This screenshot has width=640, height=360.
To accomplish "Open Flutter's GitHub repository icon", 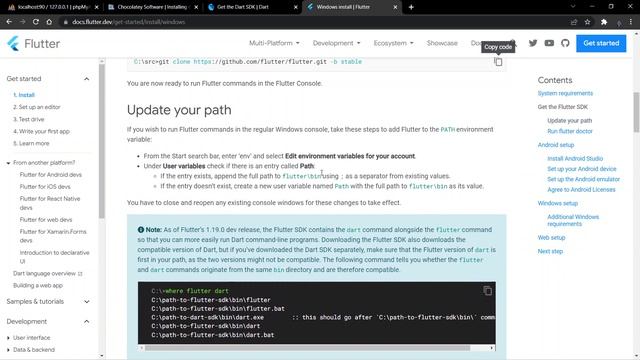I will tap(565, 43).
